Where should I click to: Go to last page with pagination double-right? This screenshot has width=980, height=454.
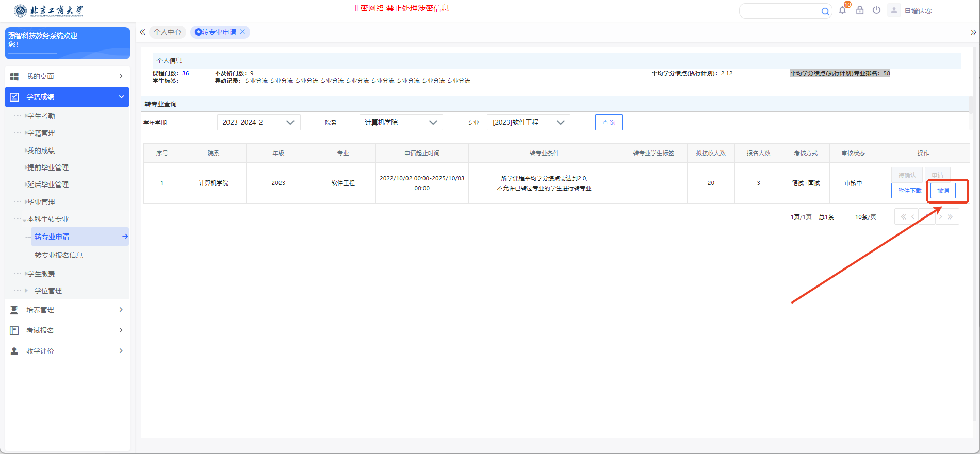pyautogui.click(x=950, y=217)
